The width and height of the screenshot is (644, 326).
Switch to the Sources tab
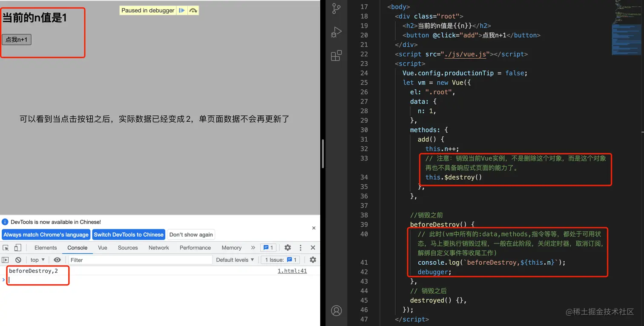point(128,248)
